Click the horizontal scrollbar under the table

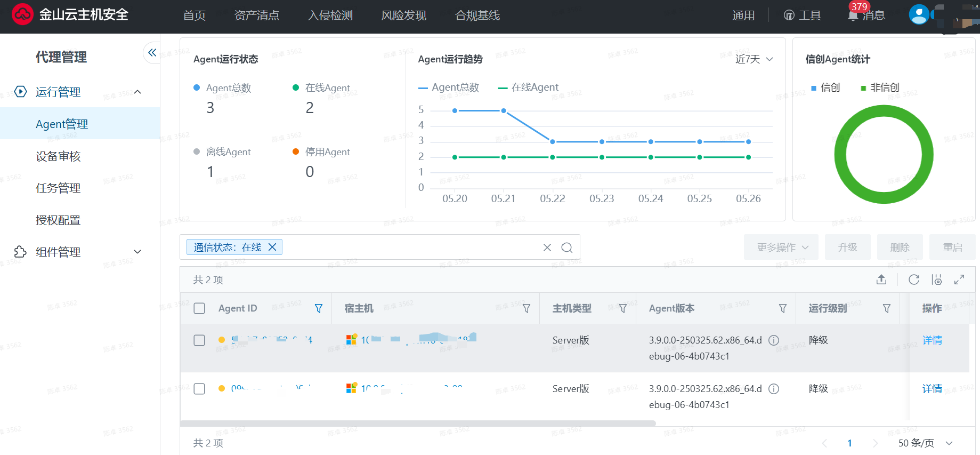coord(418,424)
